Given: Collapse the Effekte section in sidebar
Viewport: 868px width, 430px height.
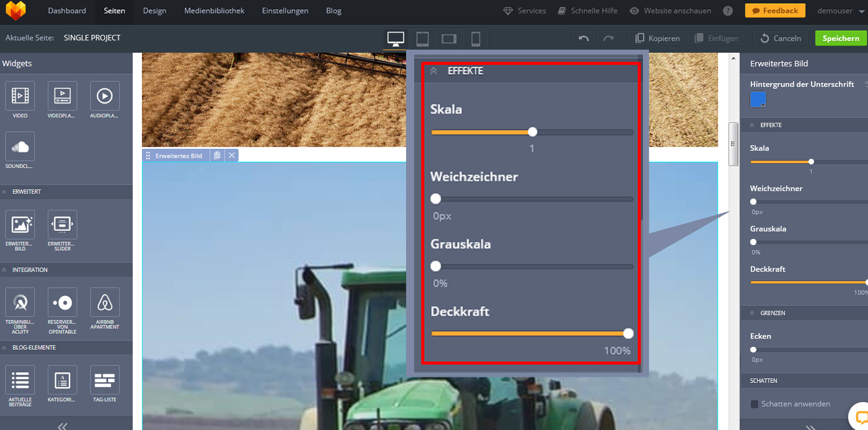Looking at the screenshot, I should 753,125.
